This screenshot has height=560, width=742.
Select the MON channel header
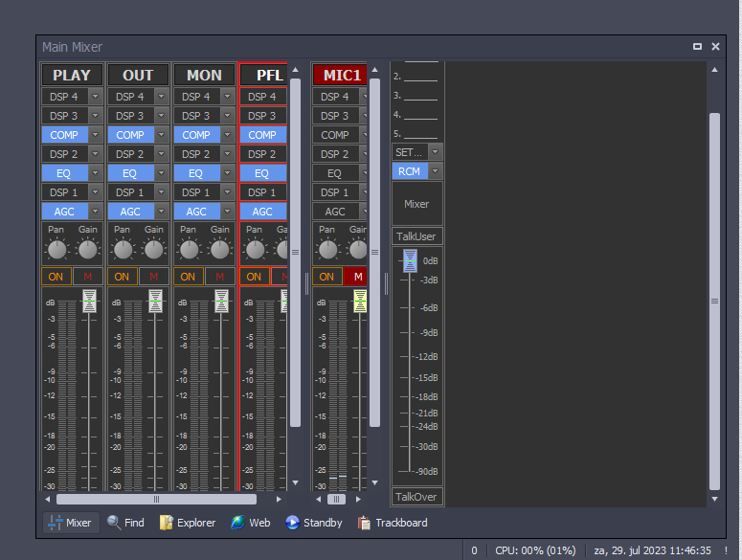[204, 75]
